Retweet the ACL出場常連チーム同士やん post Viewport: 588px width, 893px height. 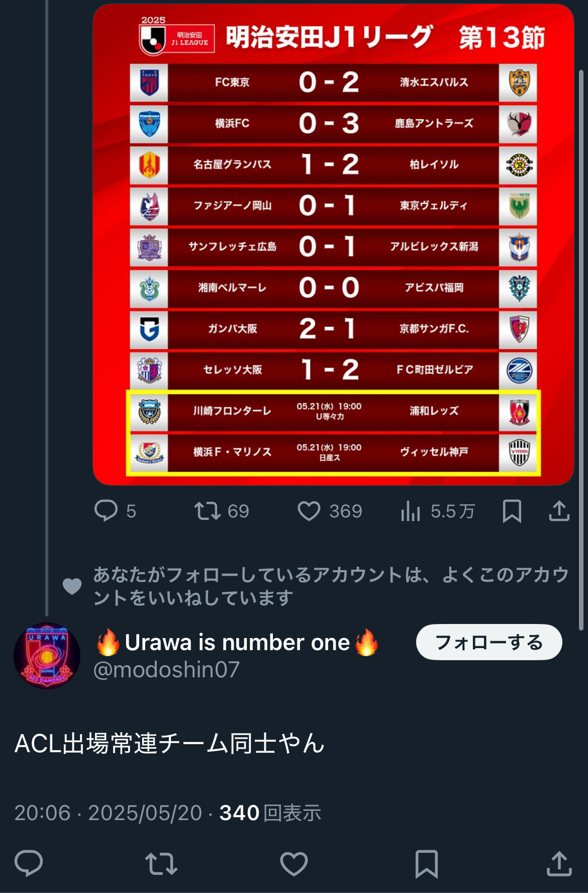tap(161, 863)
